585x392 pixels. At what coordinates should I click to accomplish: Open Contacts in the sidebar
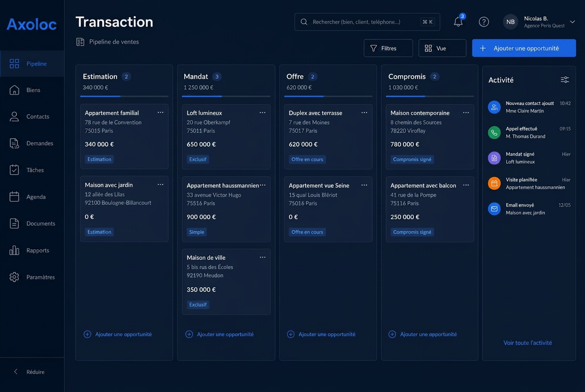[x=32, y=116]
